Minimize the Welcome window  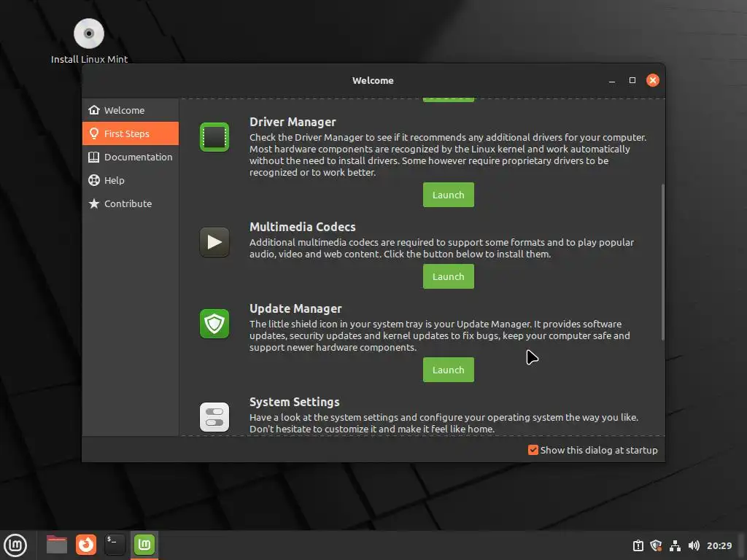coord(612,80)
